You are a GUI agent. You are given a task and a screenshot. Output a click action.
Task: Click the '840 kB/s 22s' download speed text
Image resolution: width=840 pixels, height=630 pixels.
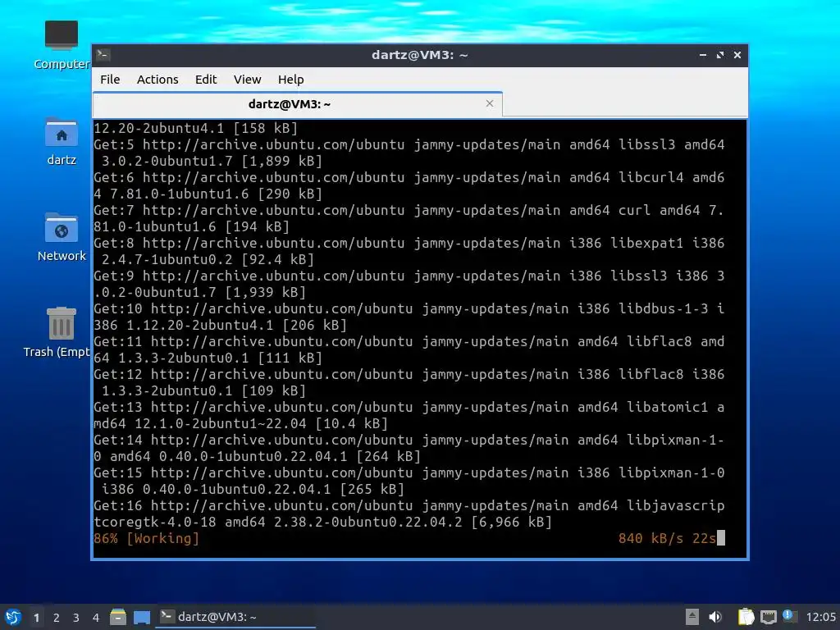tap(667, 538)
